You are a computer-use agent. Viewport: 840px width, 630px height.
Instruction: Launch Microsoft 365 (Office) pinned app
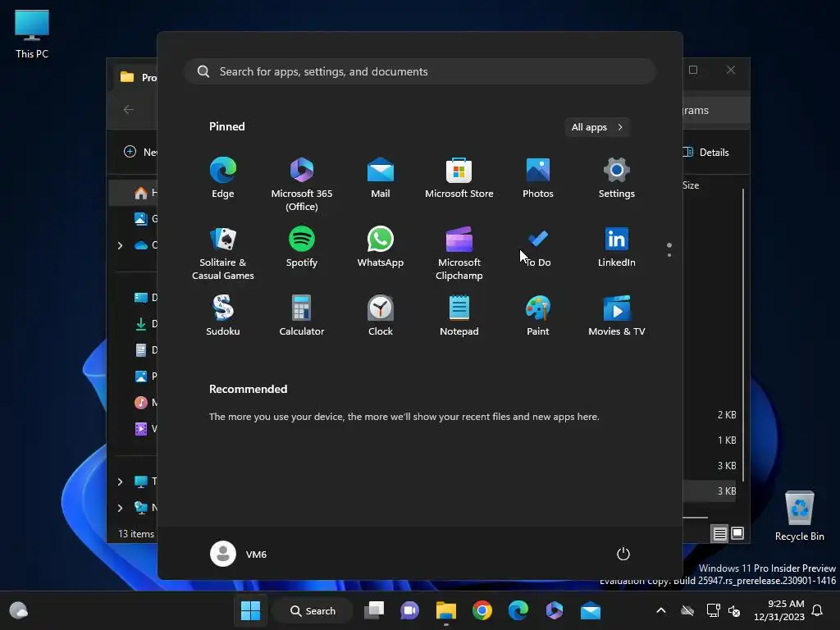[302, 184]
